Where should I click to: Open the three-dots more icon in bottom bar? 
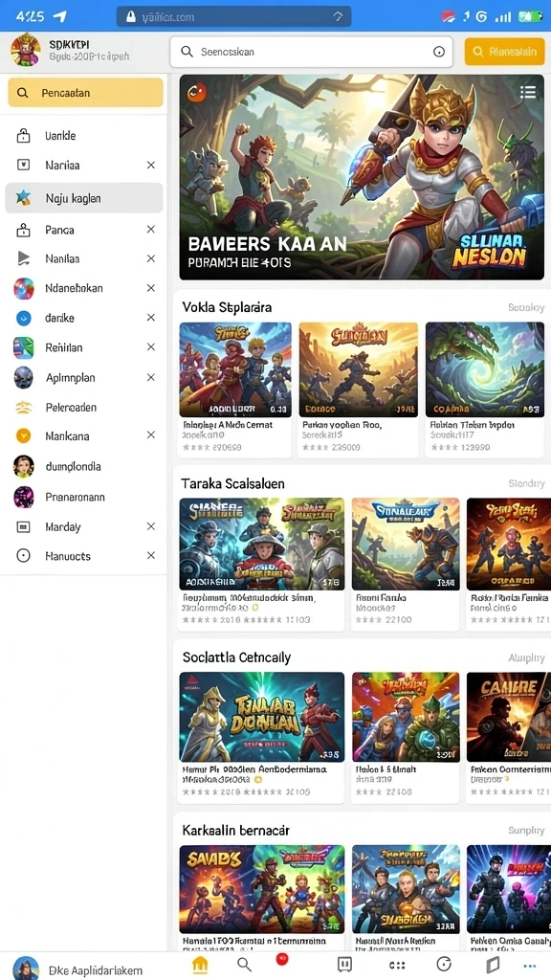tap(530, 965)
